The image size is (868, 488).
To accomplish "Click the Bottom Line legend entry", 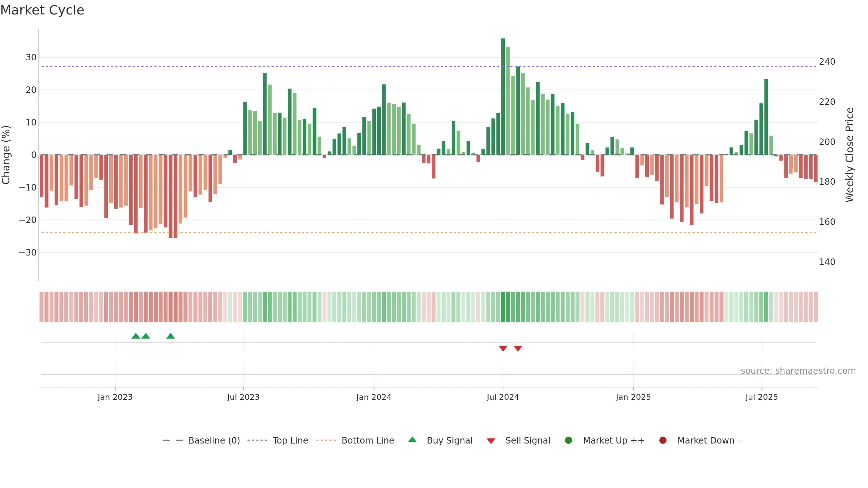I will tap(355, 440).
